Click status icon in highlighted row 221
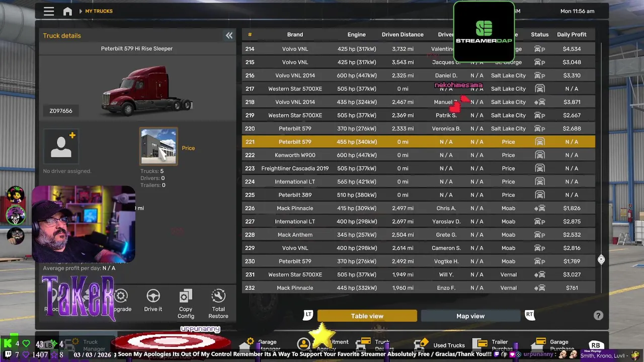Viewport: 644px width, 362px height. click(539, 142)
